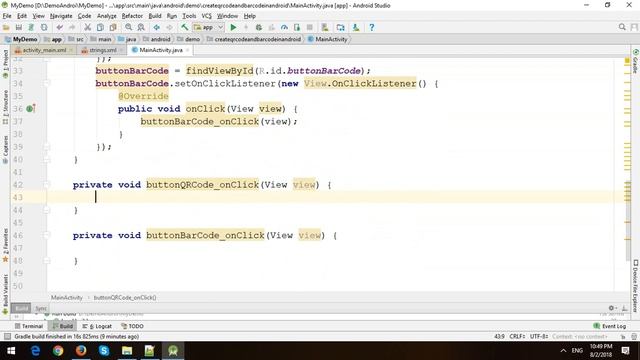Click the MyDemo breadcrumb

click(22, 39)
